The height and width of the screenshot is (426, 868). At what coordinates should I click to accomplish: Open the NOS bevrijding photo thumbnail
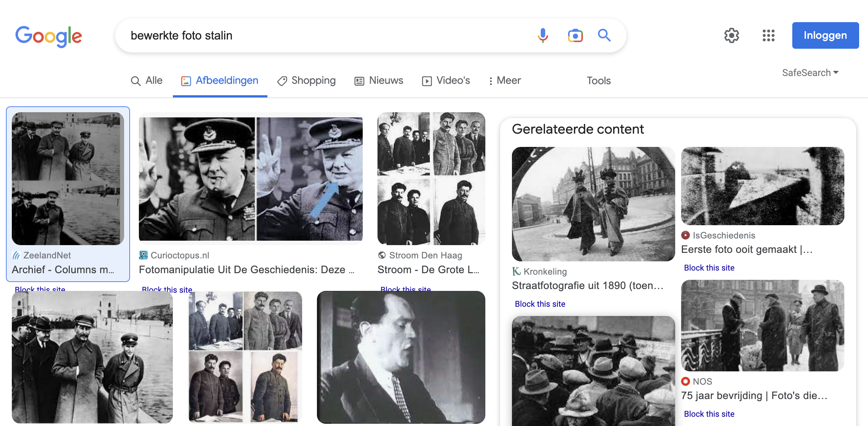click(763, 326)
